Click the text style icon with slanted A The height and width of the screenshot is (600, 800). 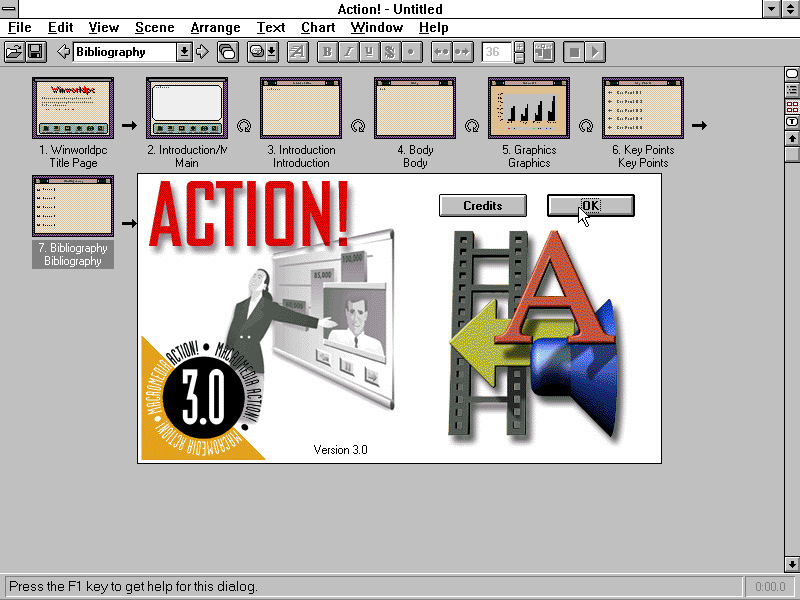point(297,52)
